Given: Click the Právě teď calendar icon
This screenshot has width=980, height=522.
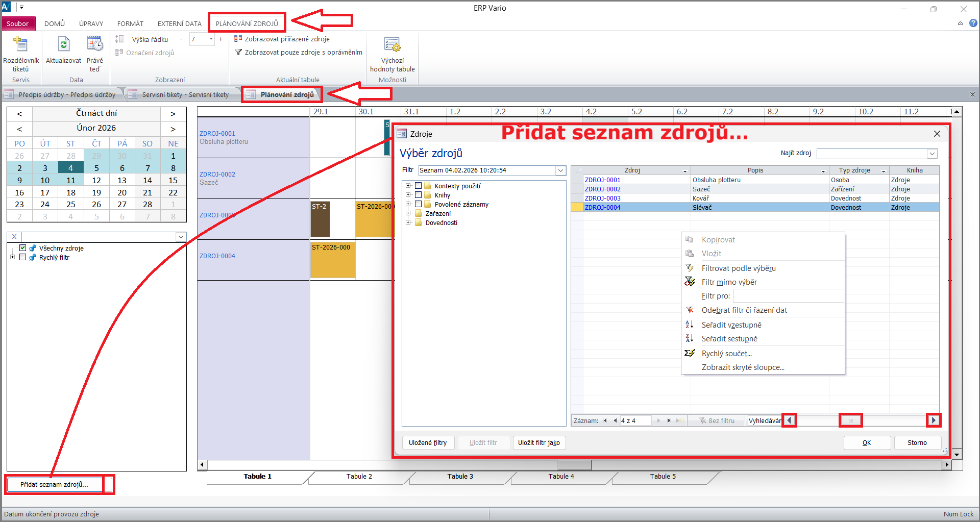Looking at the screenshot, I should coord(95,44).
